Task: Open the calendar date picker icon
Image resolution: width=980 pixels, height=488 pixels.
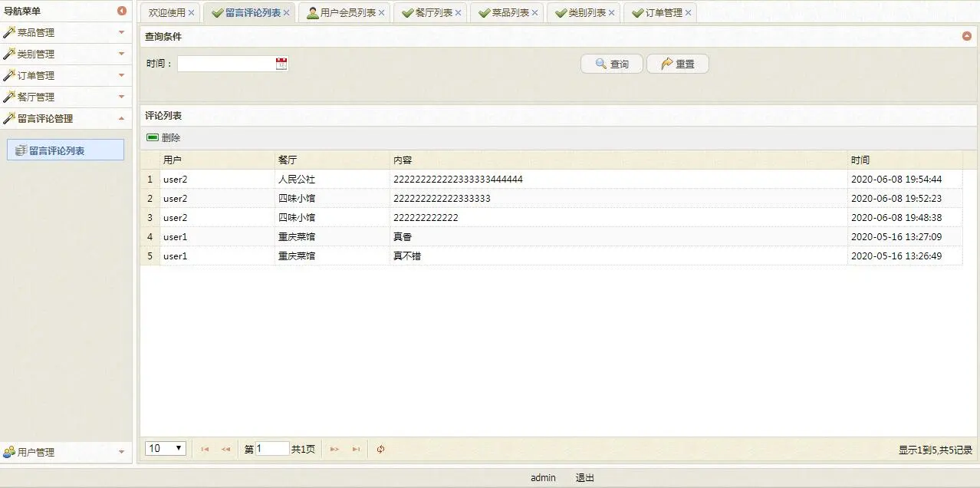Action: pos(281,64)
